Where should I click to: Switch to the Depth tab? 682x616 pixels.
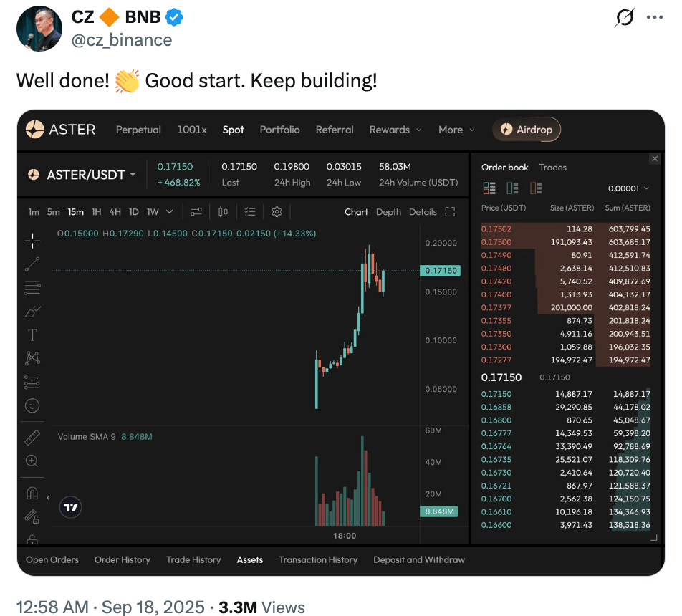click(x=388, y=211)
